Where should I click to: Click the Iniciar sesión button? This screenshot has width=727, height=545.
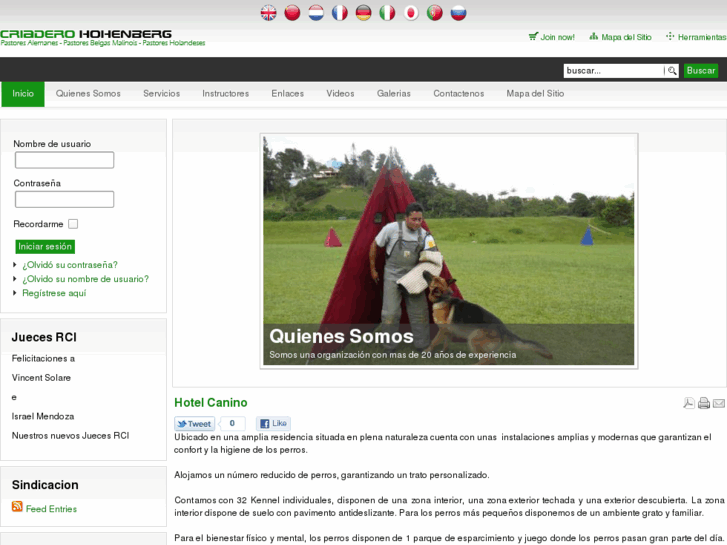click(x=45, y=246)
